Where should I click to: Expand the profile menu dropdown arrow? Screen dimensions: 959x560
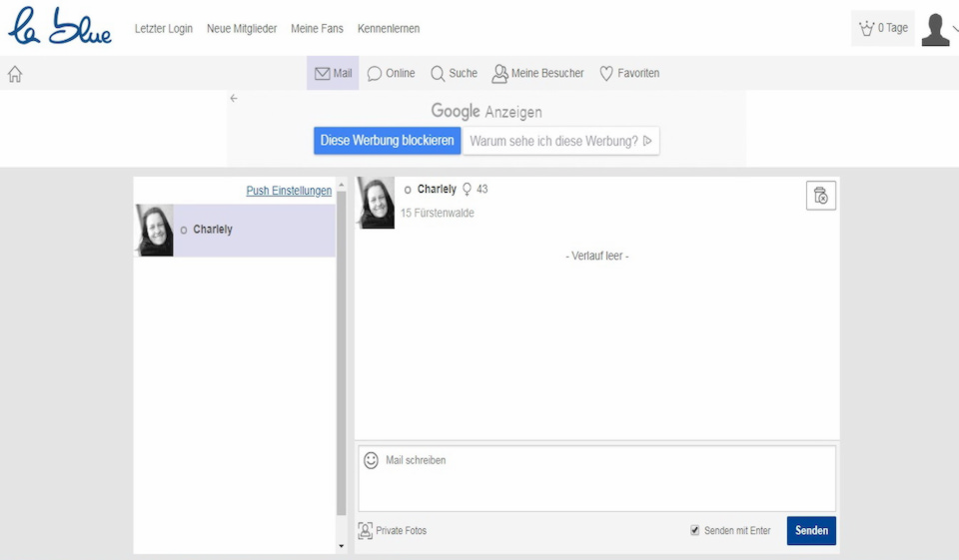click(x=955, y=30)
